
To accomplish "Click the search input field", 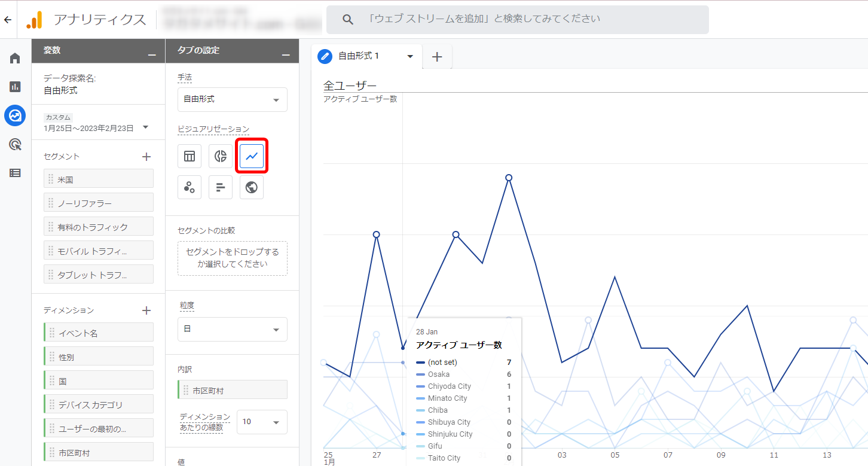I will (x=517, y=20).
